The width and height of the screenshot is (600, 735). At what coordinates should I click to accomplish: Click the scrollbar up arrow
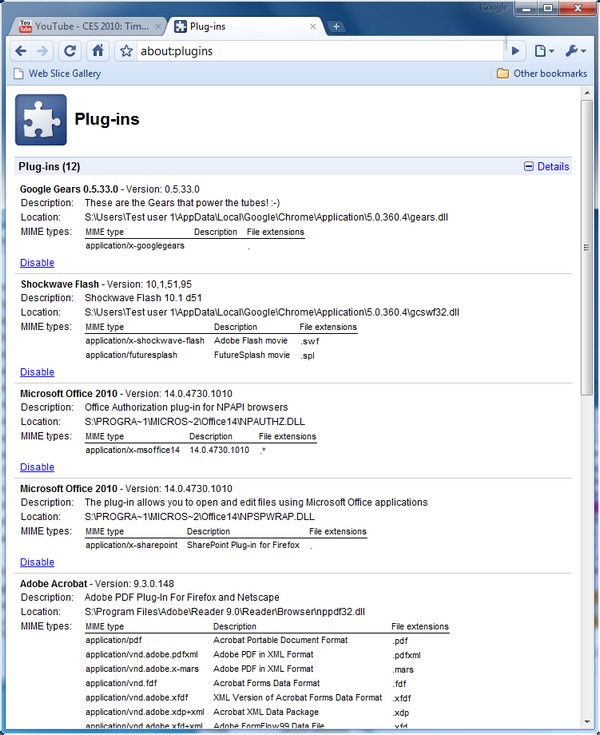586,93
